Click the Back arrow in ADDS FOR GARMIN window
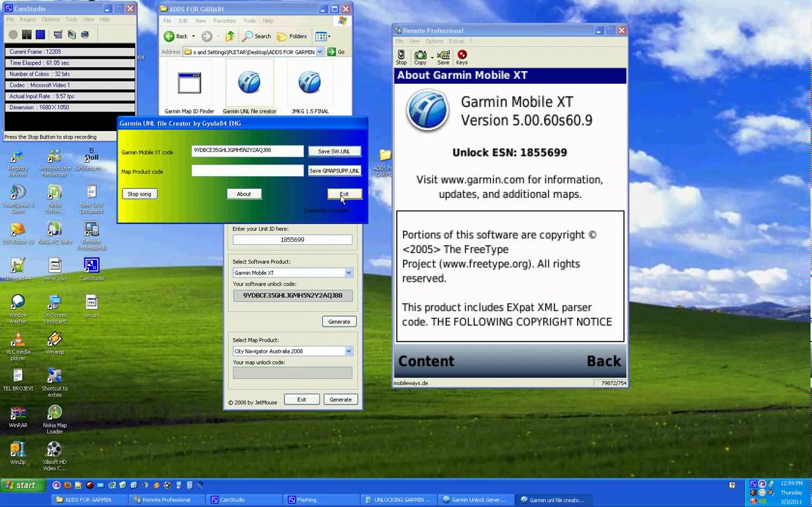This screenshot has height=507, width=812. tap(175, 37)
